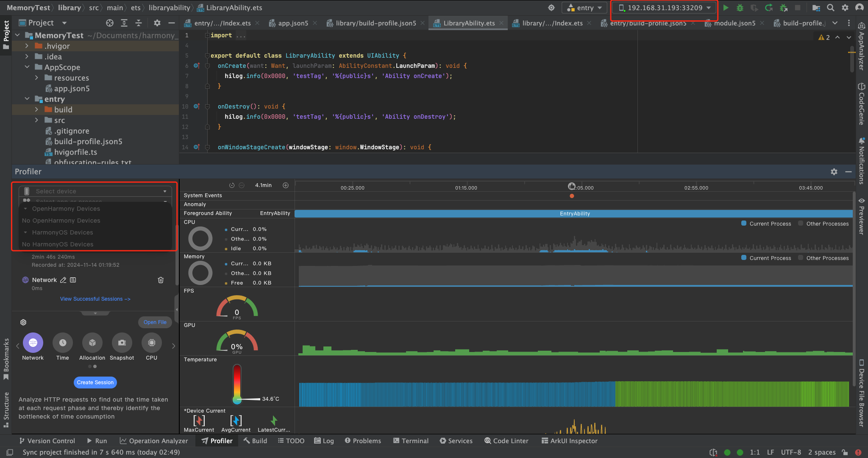Reset timeline zoom circular arrow icon

(232, 185)
